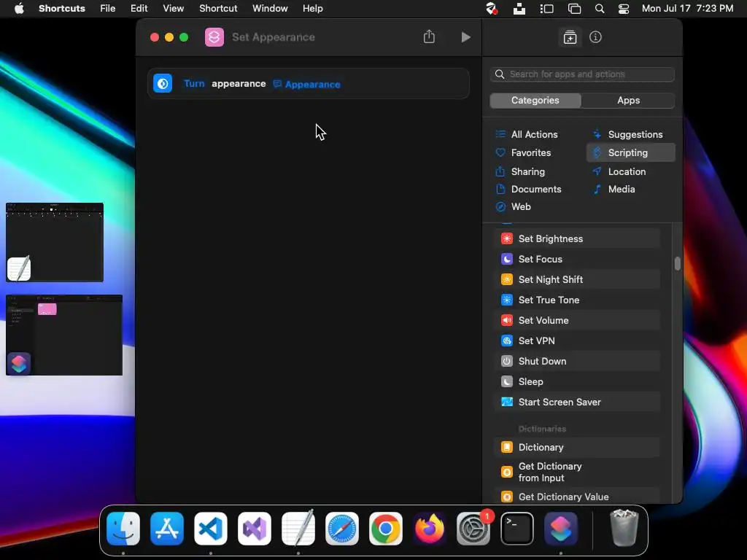Click the Turn parameter token

pyautogui.click(x=194, y=84)
